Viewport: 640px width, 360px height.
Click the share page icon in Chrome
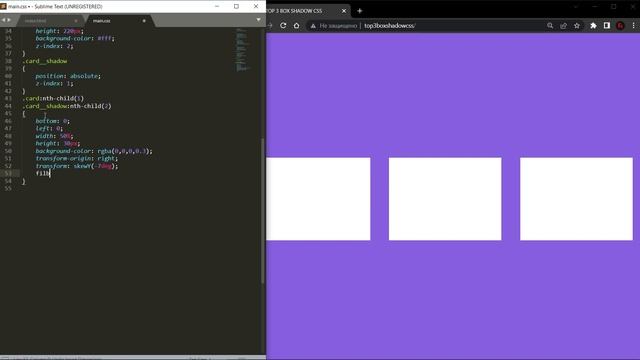[563, 25]
